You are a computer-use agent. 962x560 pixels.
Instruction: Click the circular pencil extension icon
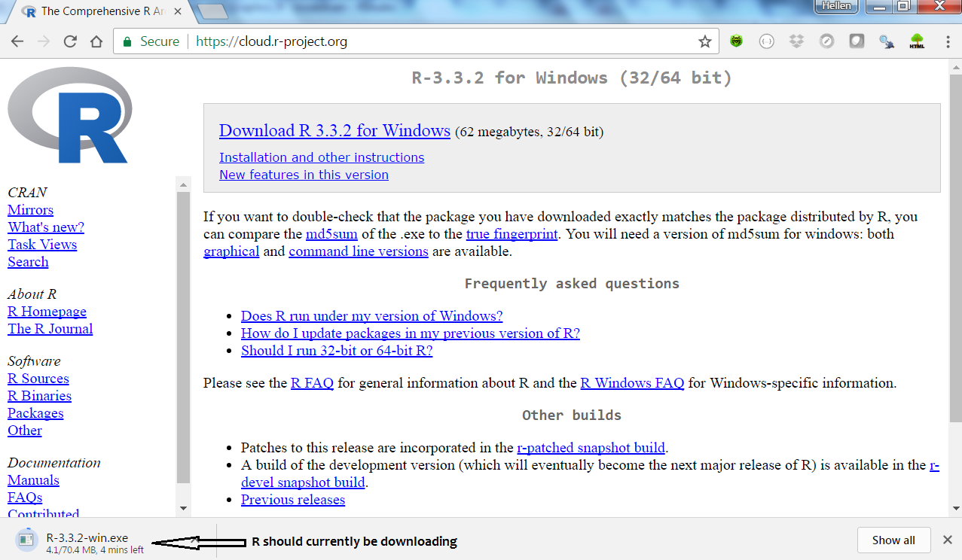(826, 42)
